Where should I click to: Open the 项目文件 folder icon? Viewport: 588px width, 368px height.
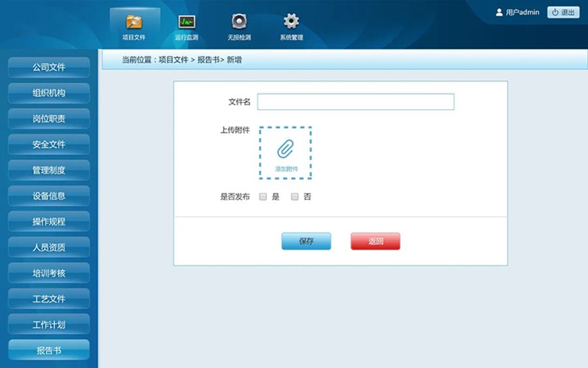pos(134,22)
